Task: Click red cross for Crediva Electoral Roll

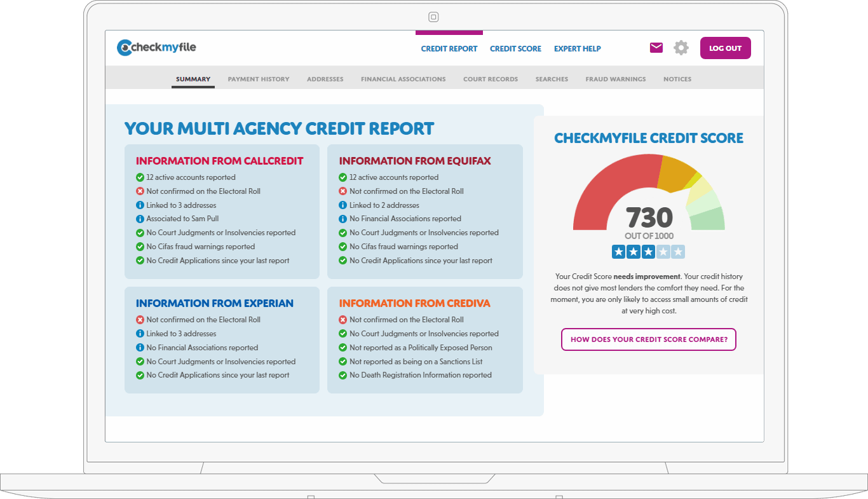Action: point(343,320)
